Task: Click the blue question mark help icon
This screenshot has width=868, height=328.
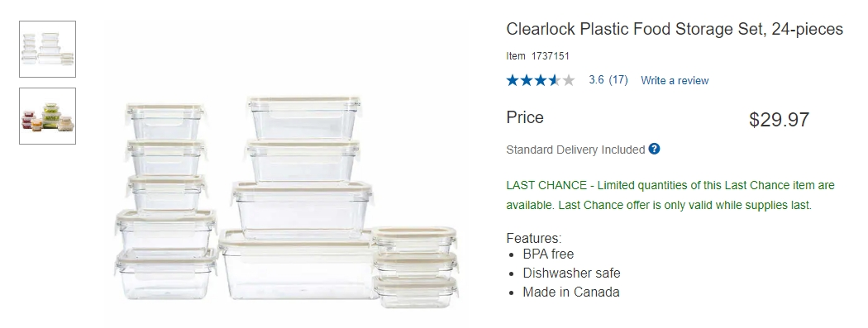Action: point(654,149)
